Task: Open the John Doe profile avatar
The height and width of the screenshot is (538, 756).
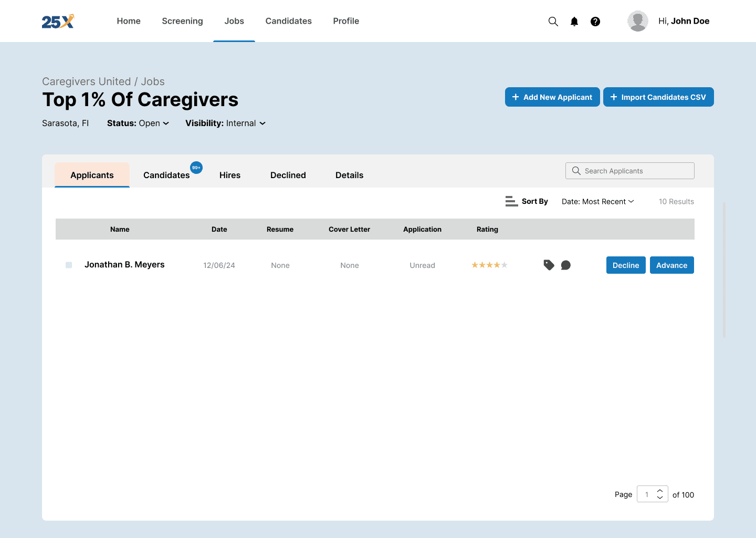Action: tap(637, 21)
